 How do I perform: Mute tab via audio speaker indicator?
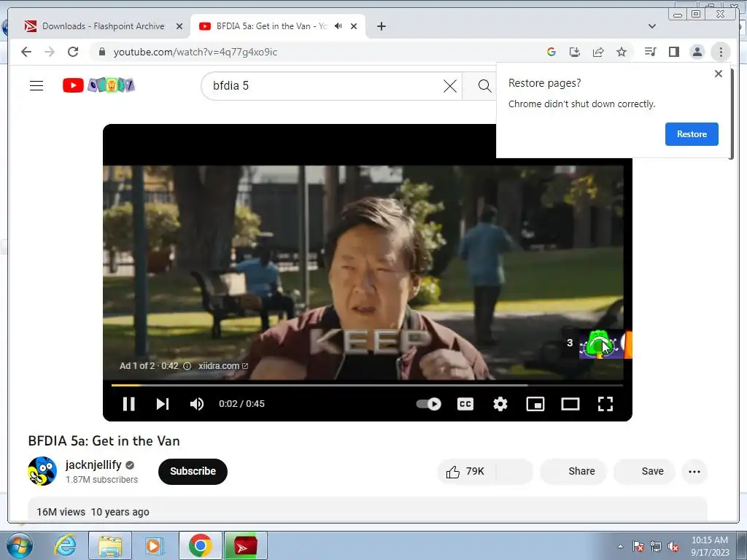tap(338, 26)
